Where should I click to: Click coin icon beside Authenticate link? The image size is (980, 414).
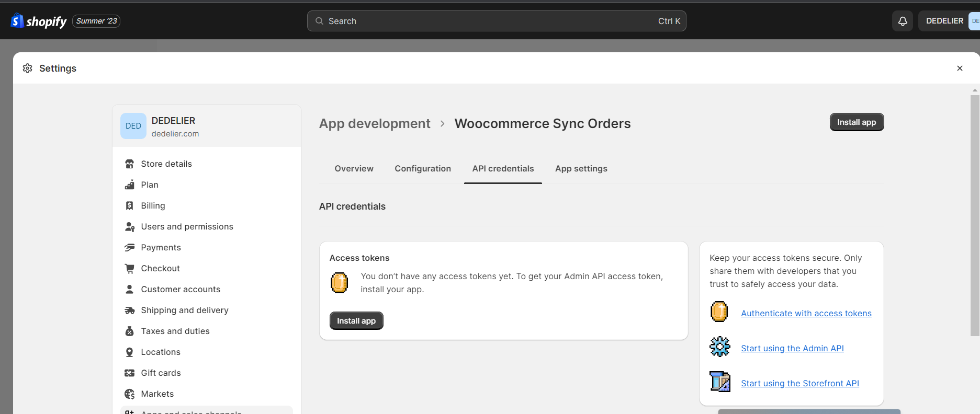pyautogui.click(x=719, y=312)
